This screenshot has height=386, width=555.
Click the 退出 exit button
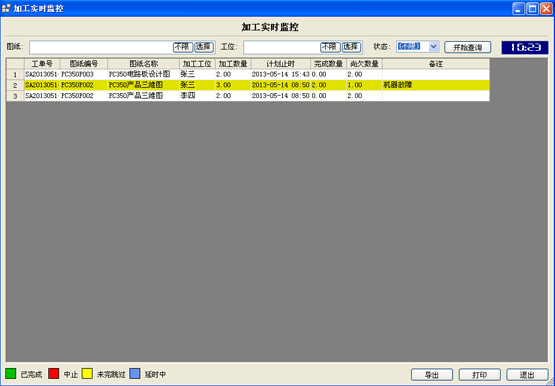[x=527, y=375]
